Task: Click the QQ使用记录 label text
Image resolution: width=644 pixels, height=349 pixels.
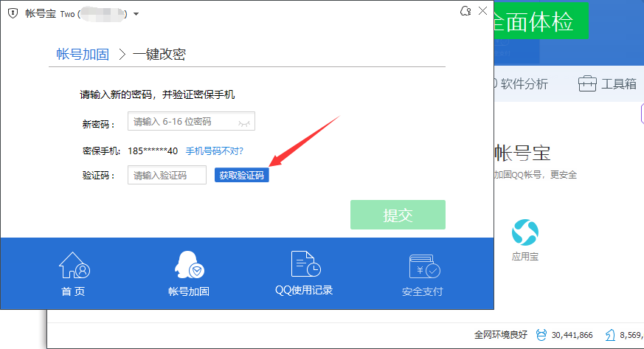Action: pyautogui.click(x=304, y=290)
